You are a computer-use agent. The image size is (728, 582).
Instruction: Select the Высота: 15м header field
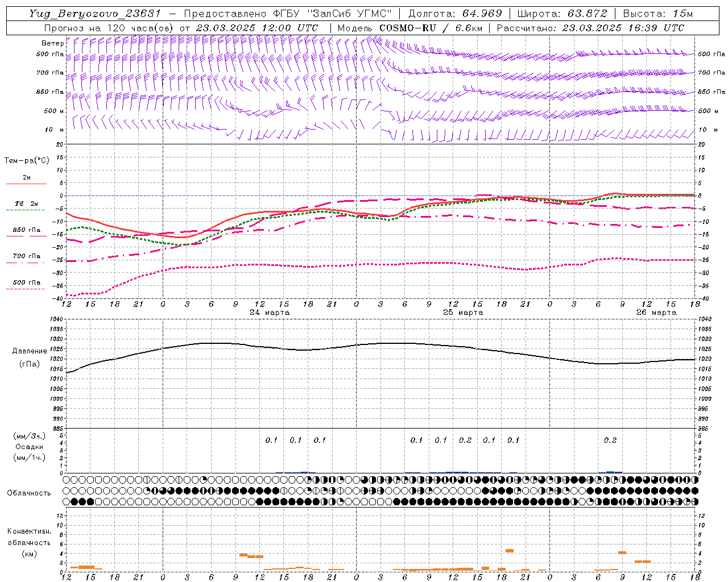[x=658, y=14]
